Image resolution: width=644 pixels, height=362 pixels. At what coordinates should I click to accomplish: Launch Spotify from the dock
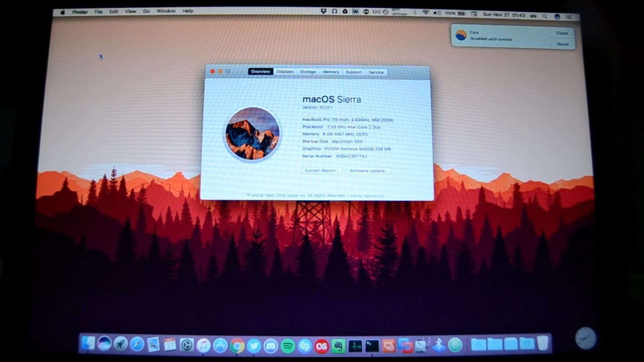coord(288,345)
